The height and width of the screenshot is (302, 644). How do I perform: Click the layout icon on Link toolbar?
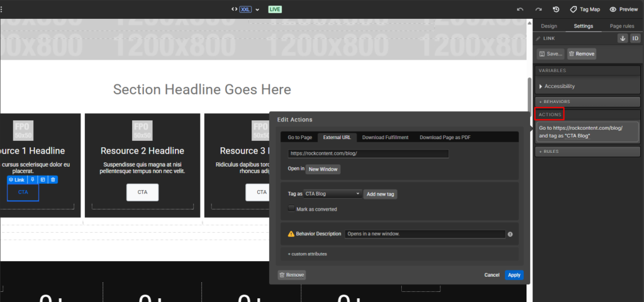[x=43, y=179]
